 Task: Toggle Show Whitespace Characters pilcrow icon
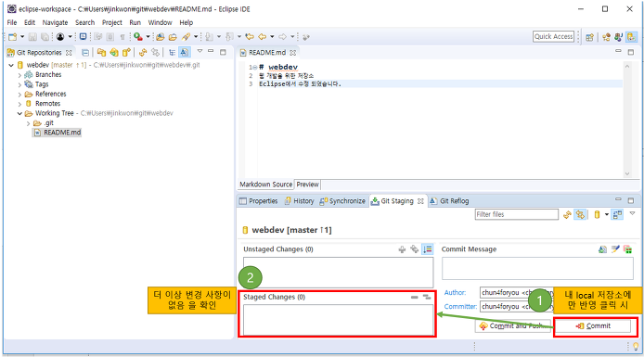(122, 37)
